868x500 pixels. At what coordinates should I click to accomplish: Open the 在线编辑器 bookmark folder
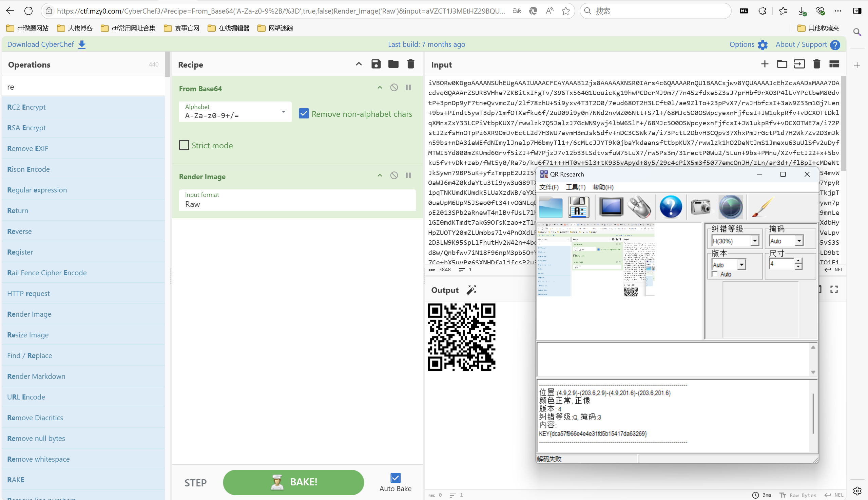tap(229, 28)
